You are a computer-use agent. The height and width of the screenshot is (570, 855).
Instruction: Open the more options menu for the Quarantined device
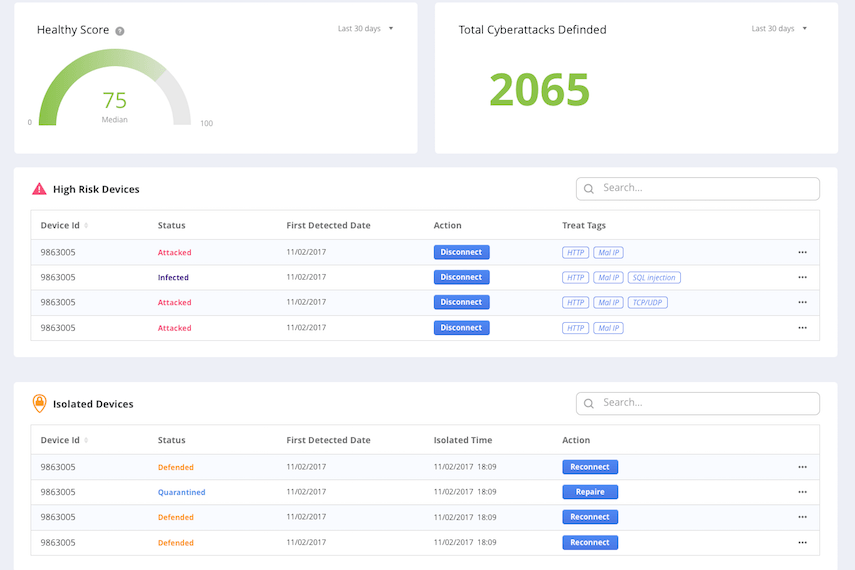802,492
